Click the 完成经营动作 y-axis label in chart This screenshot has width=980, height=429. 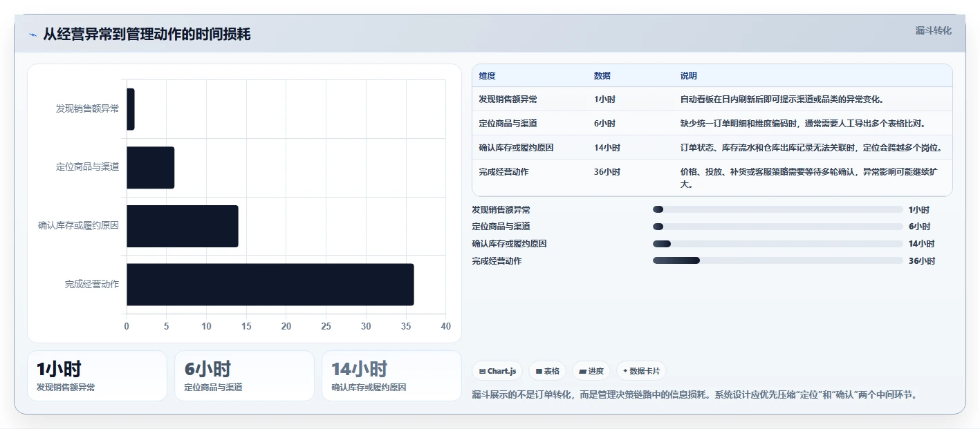92,285
